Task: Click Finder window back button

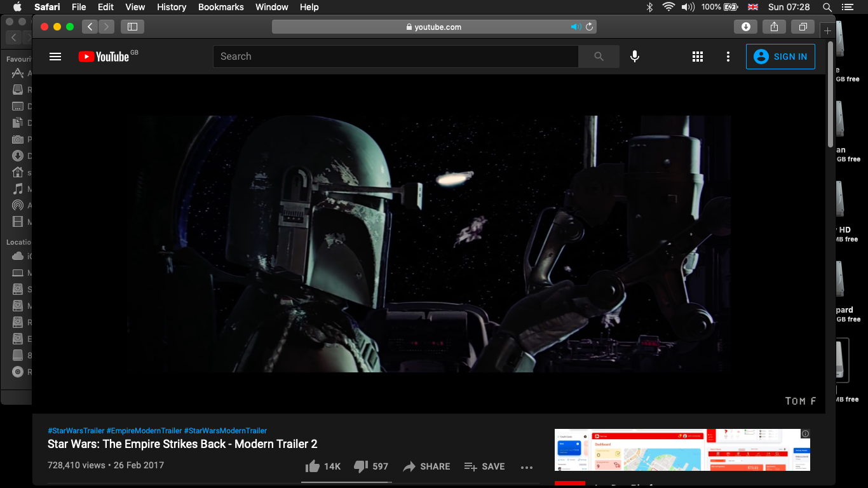Action: (x=14, y=37)
